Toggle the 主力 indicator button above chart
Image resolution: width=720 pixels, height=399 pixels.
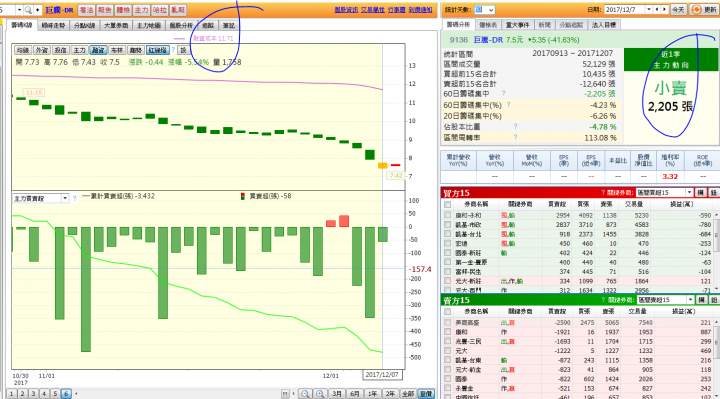pos(79,50)
